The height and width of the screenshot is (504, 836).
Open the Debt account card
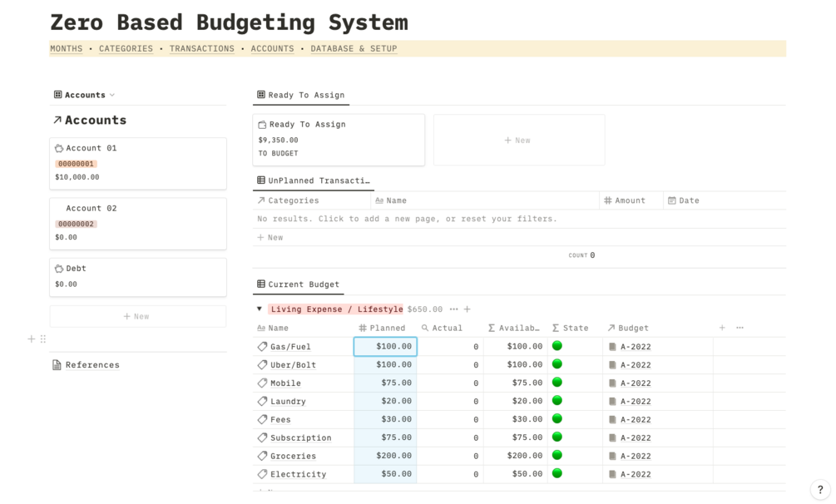click(x=138, y=277)
